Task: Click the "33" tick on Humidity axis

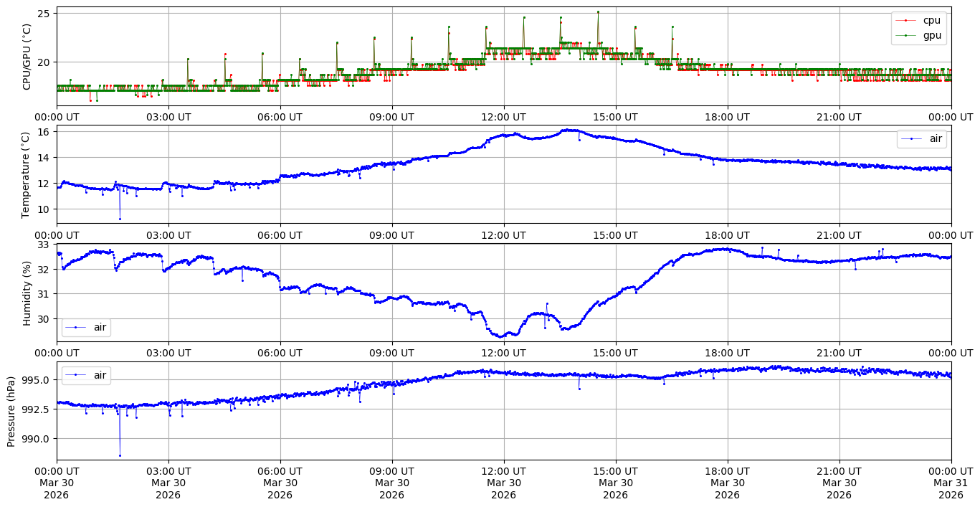Action: (x=44, y=245)
